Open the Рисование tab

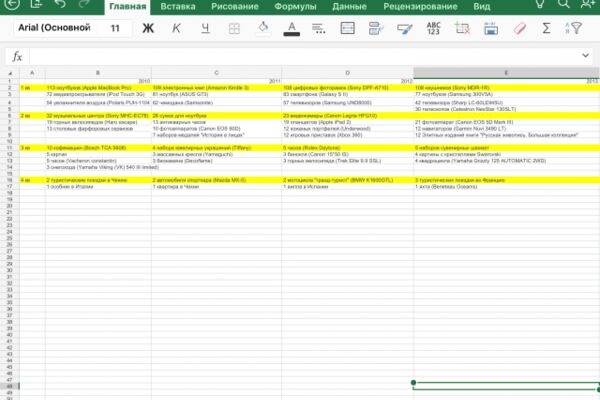(235, 7)
